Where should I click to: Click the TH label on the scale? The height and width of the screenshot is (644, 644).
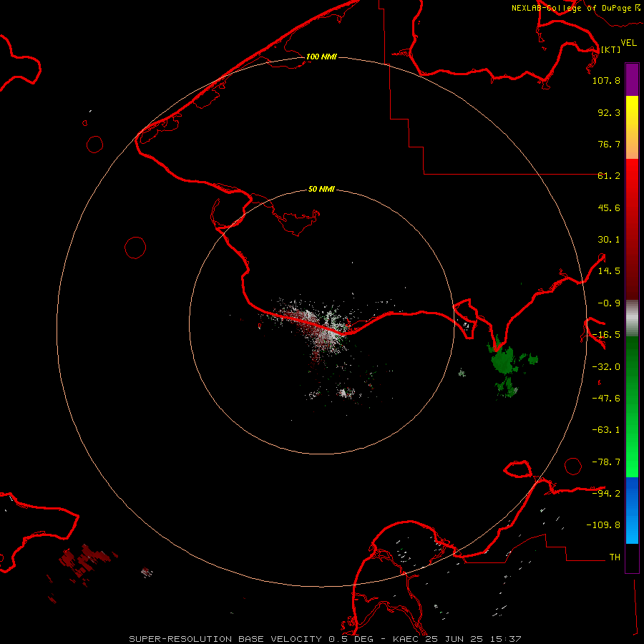click(x=615, y=557)
